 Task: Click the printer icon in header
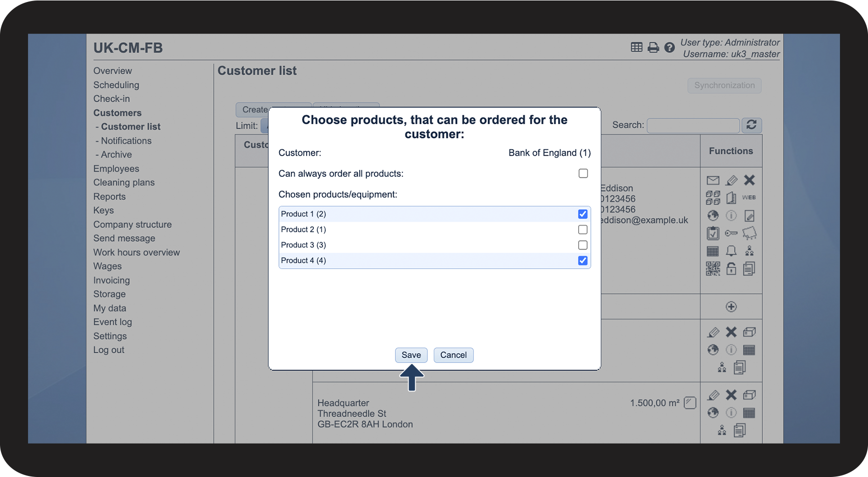[x=653, y=48]
